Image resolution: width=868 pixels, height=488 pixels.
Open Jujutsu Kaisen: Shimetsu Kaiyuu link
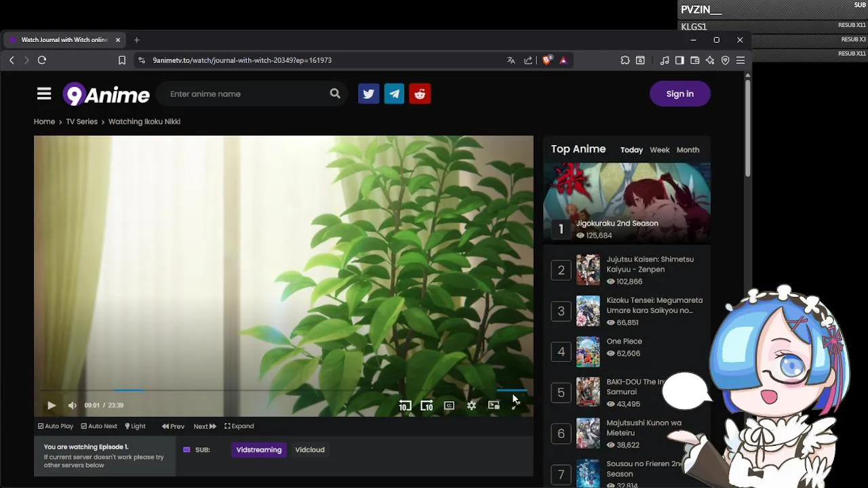[650, 264]
